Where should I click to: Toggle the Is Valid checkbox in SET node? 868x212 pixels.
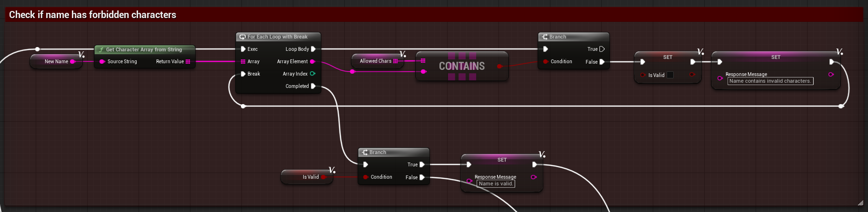tap(670, 75)
